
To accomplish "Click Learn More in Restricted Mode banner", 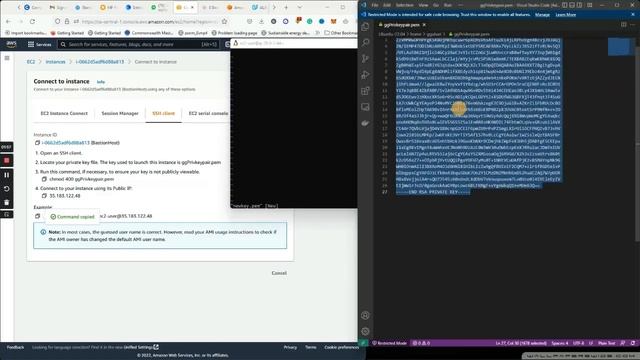I will (x=566, y=15).
